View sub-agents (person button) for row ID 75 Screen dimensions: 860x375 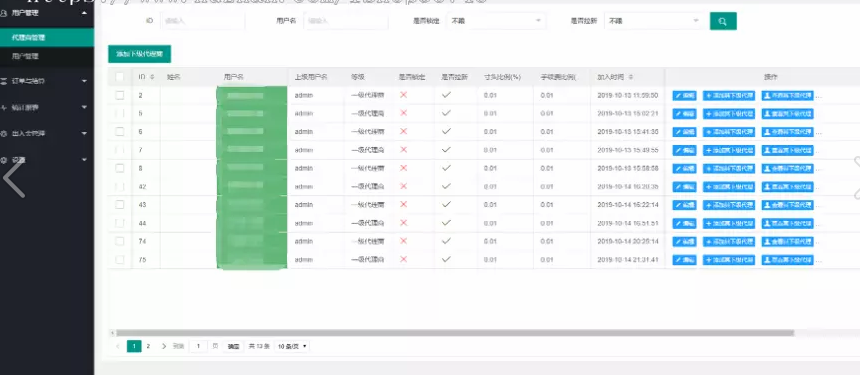[788, 260]
